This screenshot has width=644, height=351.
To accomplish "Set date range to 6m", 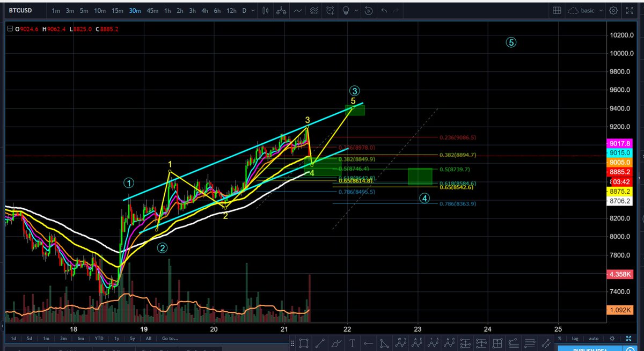I will pos(80,339).
